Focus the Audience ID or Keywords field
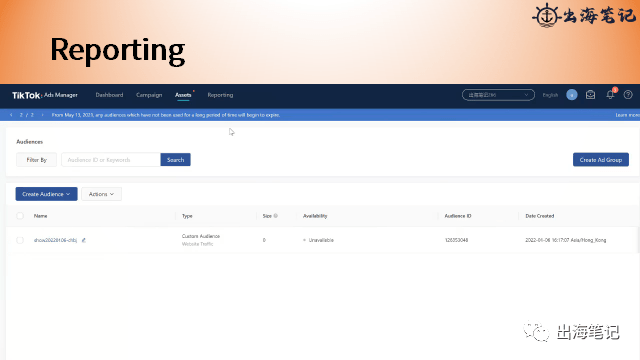The image size is (640, 360). pyautogui.click(x=111, y=160)
